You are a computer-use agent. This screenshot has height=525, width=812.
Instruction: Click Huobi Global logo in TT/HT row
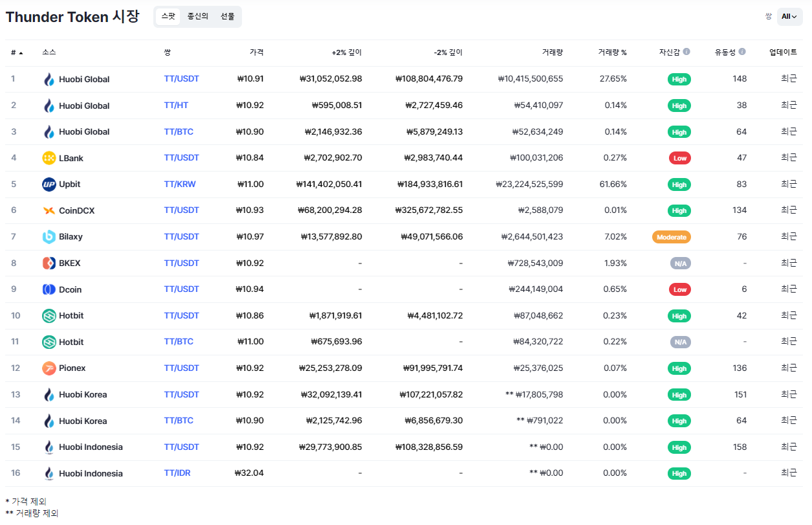click(x=49, y=106)
